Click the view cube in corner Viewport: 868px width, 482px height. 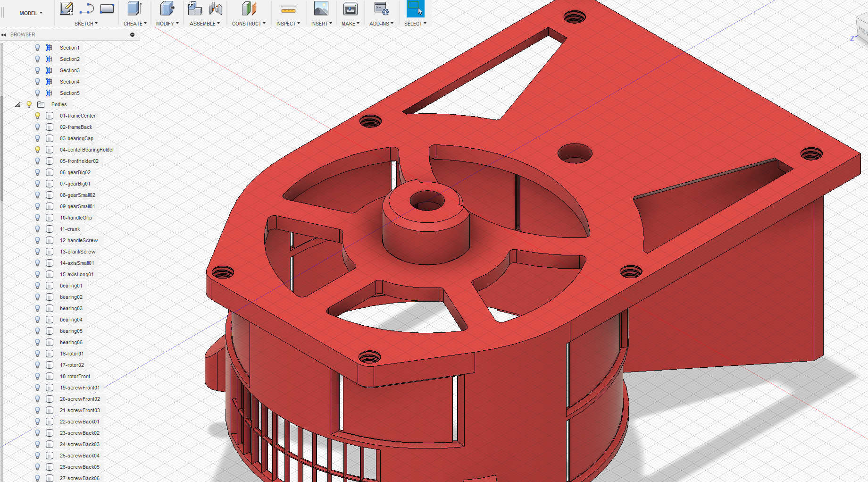pos(862,29)
